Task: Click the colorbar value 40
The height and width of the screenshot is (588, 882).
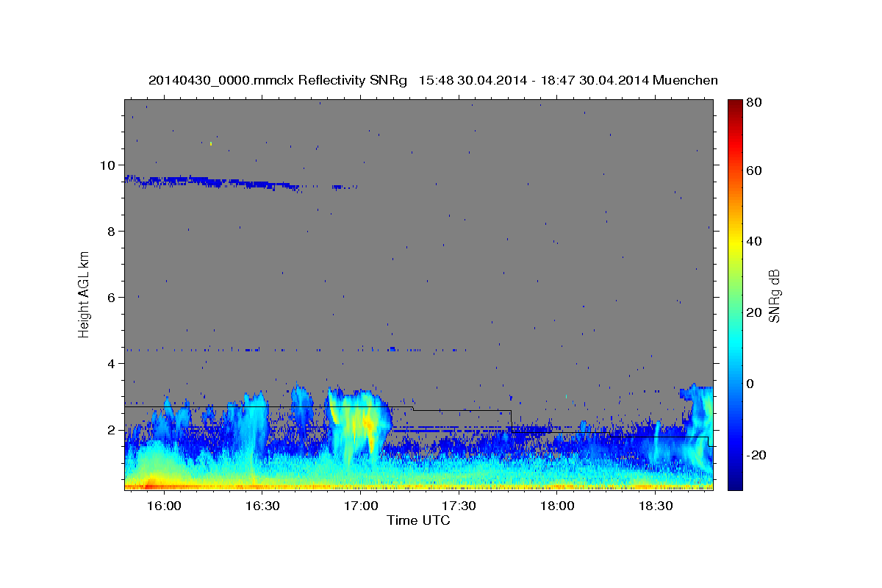Action: [x=753, y=241]
